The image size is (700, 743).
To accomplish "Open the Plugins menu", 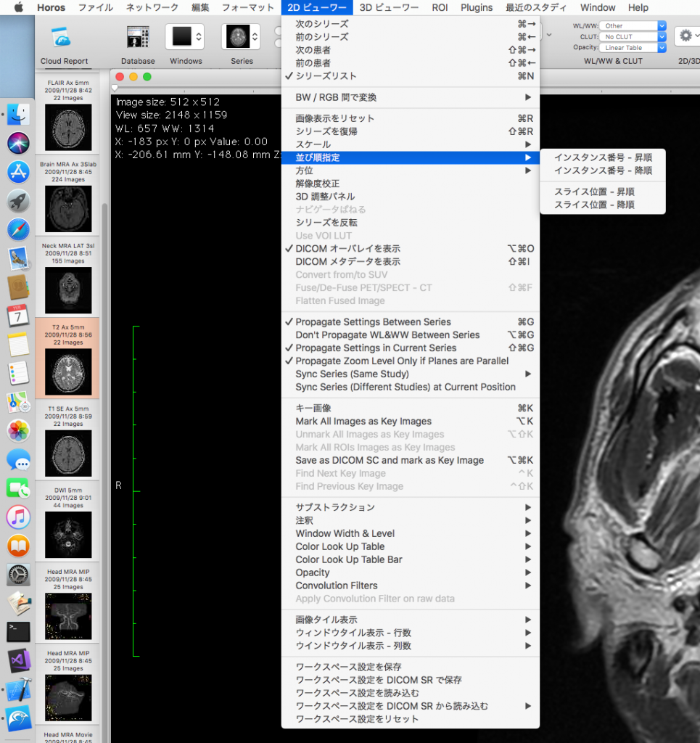I will click(x=477, y=7).
